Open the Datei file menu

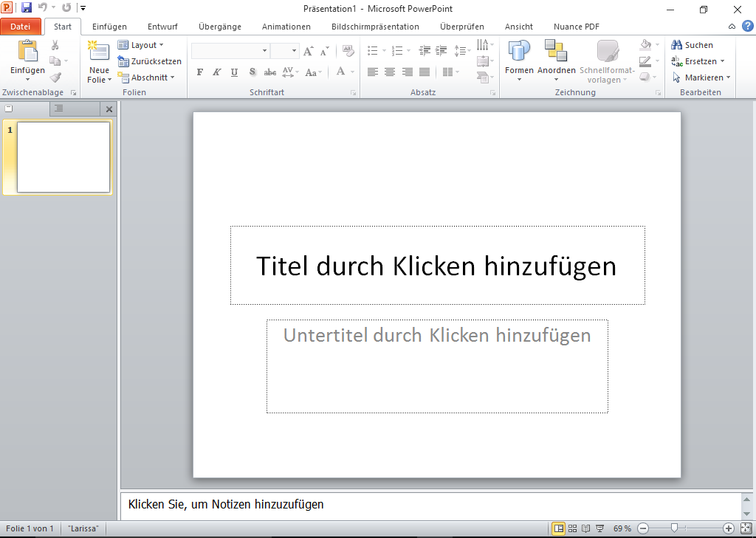(x=21, y=27)
